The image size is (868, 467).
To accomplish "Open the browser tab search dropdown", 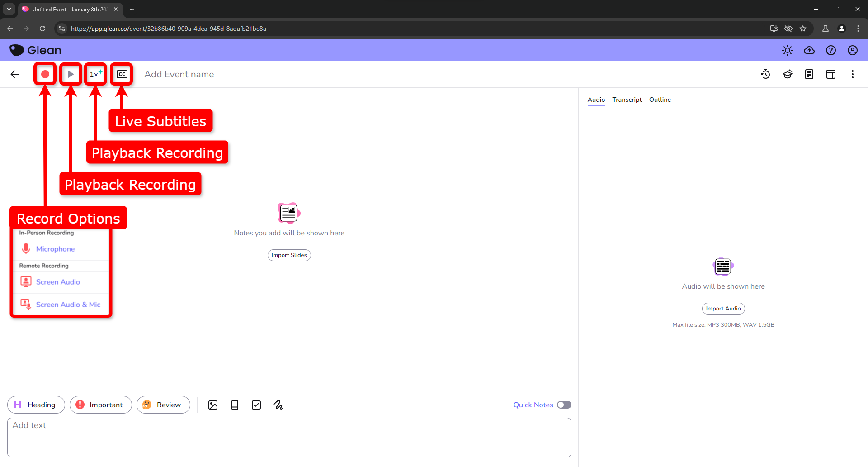I will pyautogui.click(x=9, y=9).
